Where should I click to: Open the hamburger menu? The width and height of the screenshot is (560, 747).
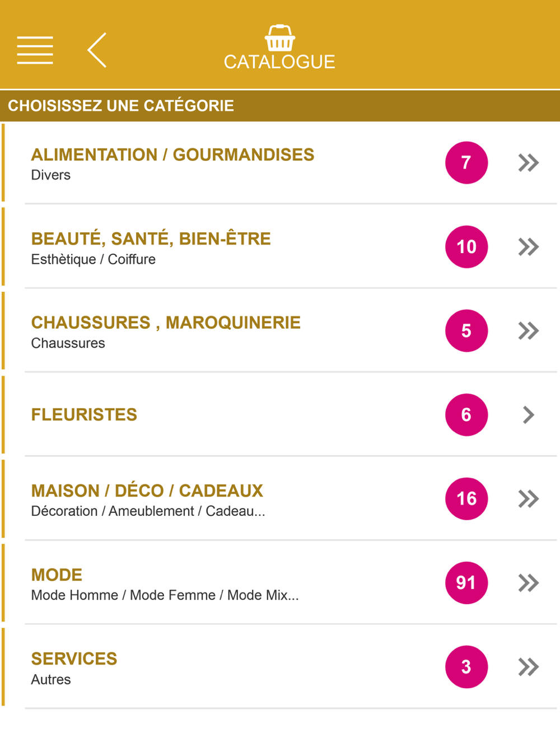pyautogui.click(x=35, y=50)
